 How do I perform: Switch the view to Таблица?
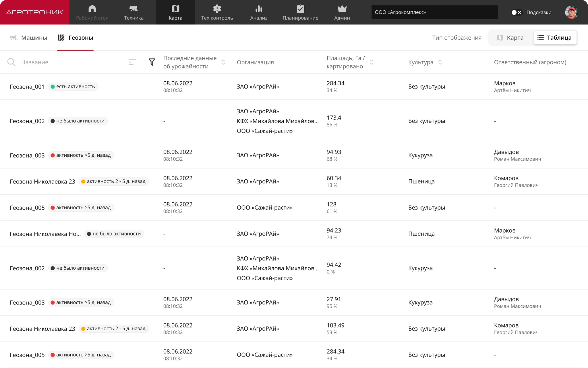pyautogui.click(x=555, y=38)
